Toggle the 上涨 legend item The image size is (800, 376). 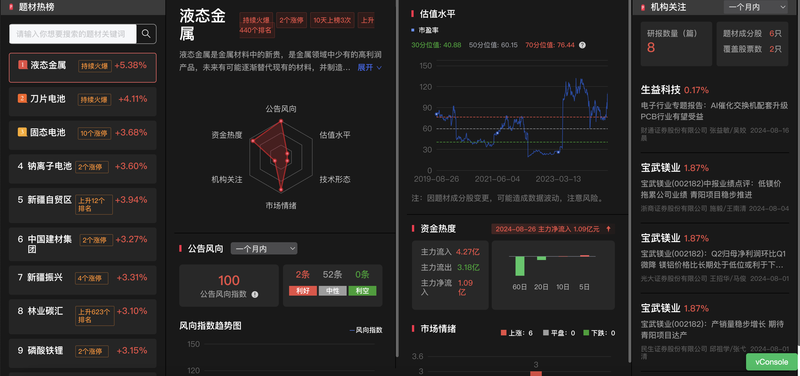(x=517, y=333)
